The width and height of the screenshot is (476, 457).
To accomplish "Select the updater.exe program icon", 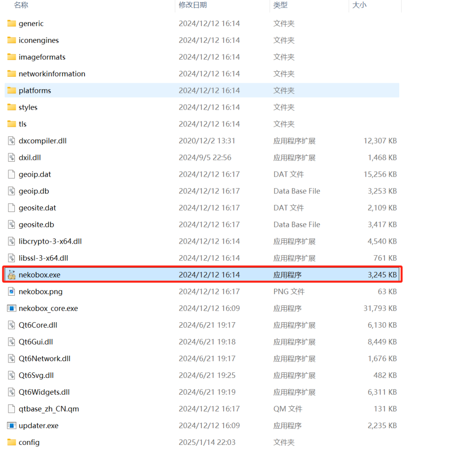I will [12, 425].
